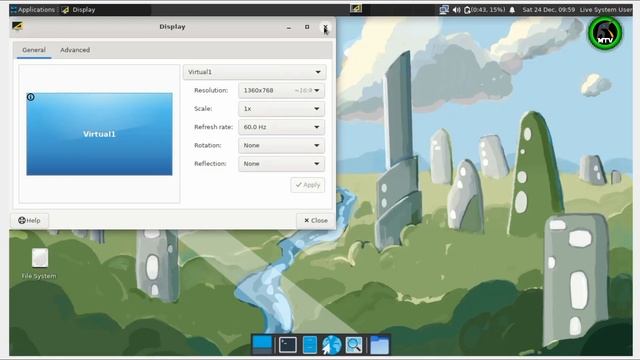The image size is (640, 360).
Task: Open the Resolution 1360x768 dropdown
Action: coord(281,90)
